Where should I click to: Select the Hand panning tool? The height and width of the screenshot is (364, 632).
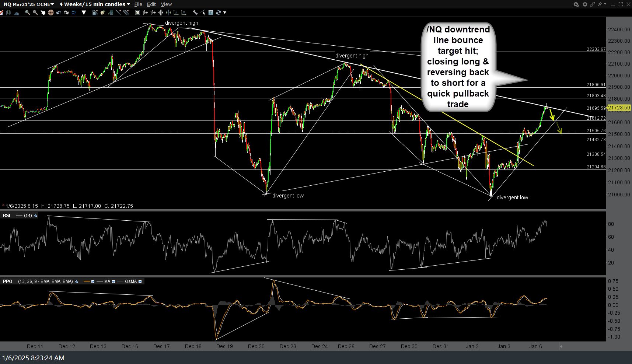tap(43, 13)
